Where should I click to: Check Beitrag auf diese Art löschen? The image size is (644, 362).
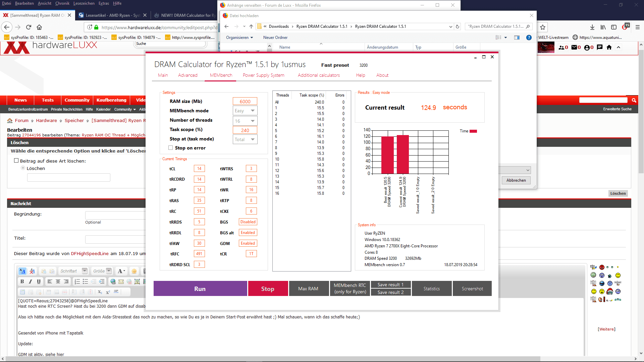click(16, 161)
